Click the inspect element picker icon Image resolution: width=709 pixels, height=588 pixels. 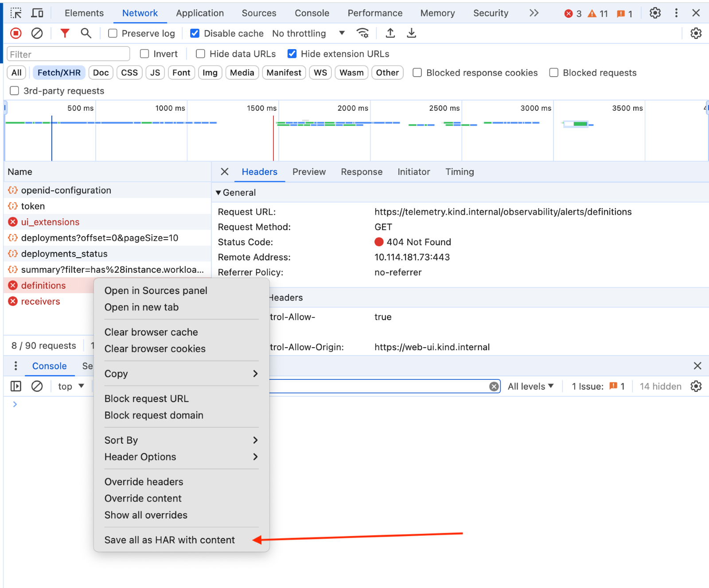click(16, 13)
